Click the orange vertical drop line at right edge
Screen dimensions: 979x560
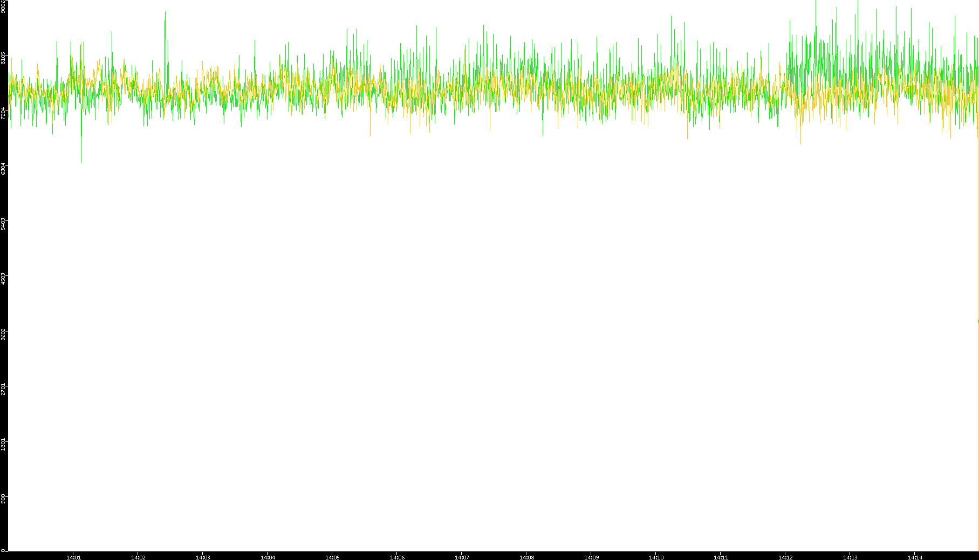click(x=978, y=431)
